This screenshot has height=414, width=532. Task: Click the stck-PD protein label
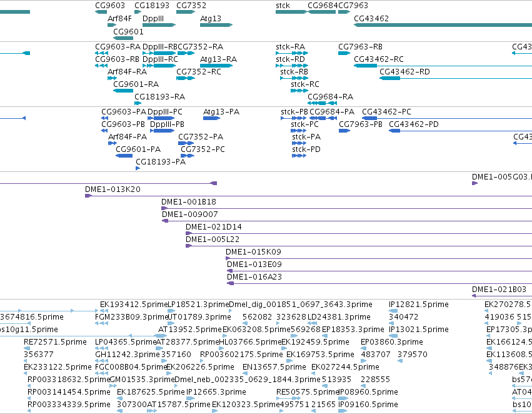[306, 149]
